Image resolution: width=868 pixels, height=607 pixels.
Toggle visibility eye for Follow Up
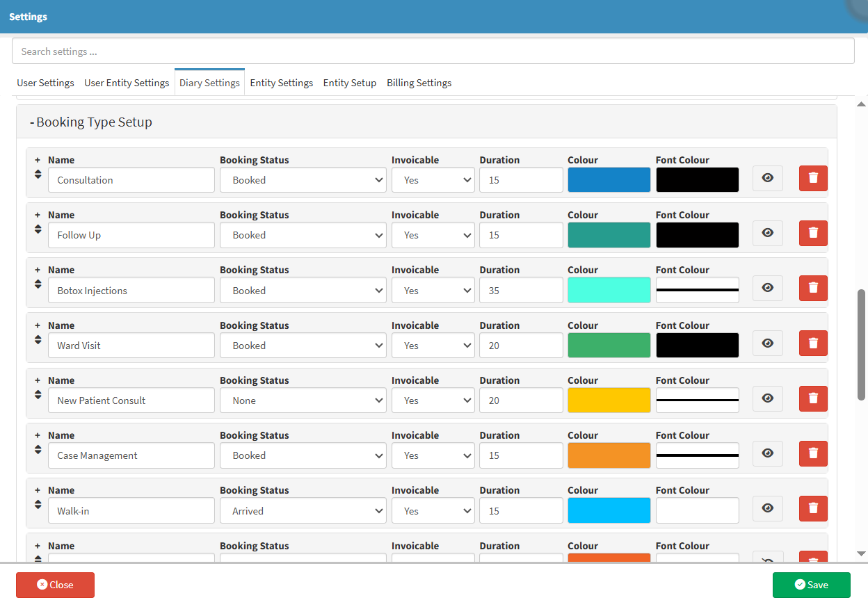point(767,234)
